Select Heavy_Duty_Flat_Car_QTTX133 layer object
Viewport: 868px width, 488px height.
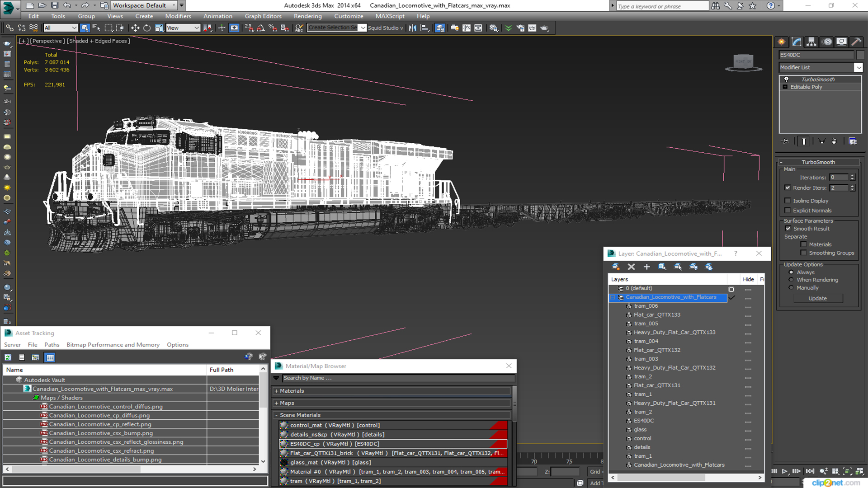point(675,333)
